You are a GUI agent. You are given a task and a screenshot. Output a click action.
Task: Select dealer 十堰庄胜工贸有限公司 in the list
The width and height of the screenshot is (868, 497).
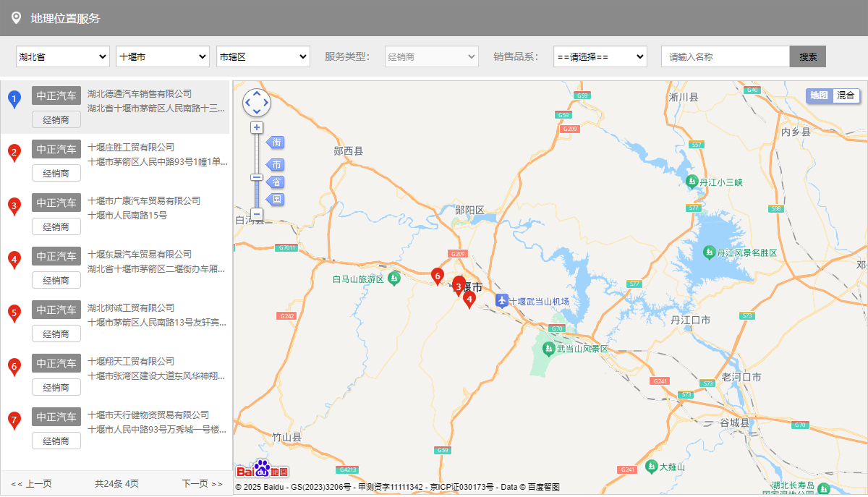(131, 147)
